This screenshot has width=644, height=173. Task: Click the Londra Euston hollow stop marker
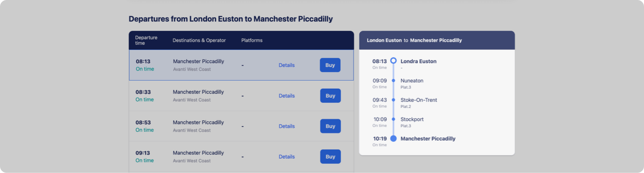[393, 61]
